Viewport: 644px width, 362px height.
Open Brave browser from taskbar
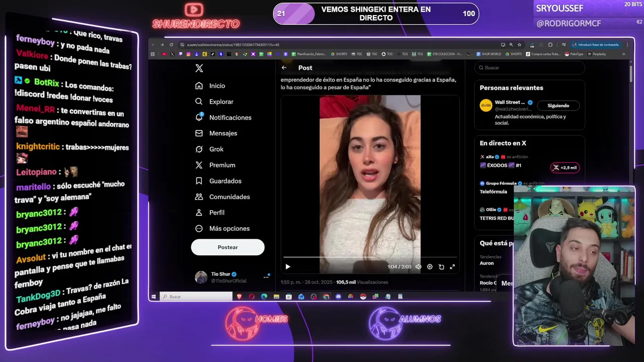coord(239,297)
